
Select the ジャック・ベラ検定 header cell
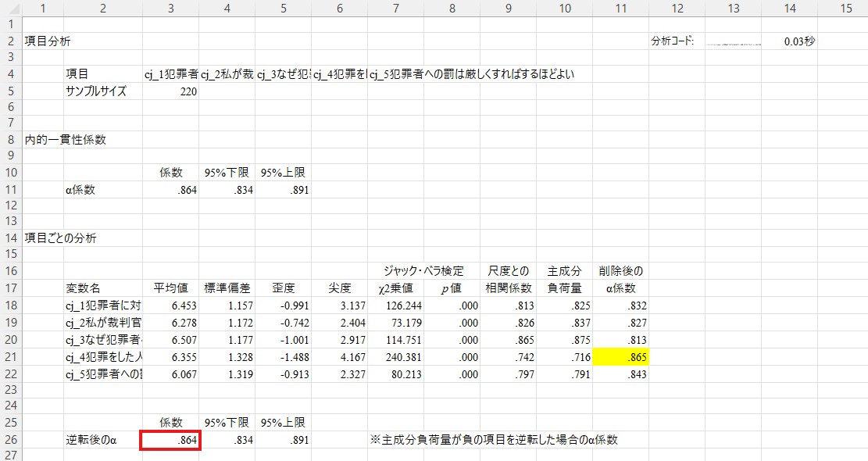tap(423, 271)
